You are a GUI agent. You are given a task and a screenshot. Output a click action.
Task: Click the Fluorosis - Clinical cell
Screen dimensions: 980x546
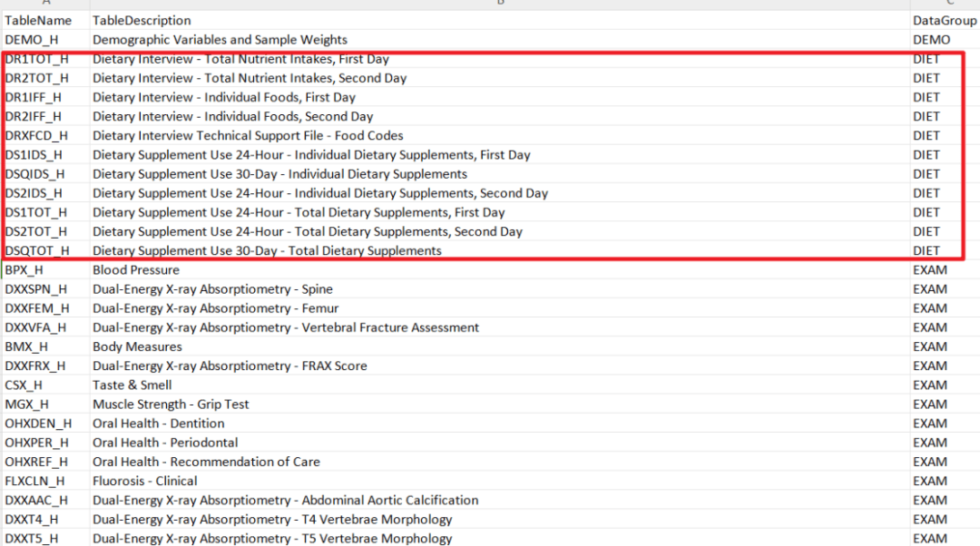(144, 481)
